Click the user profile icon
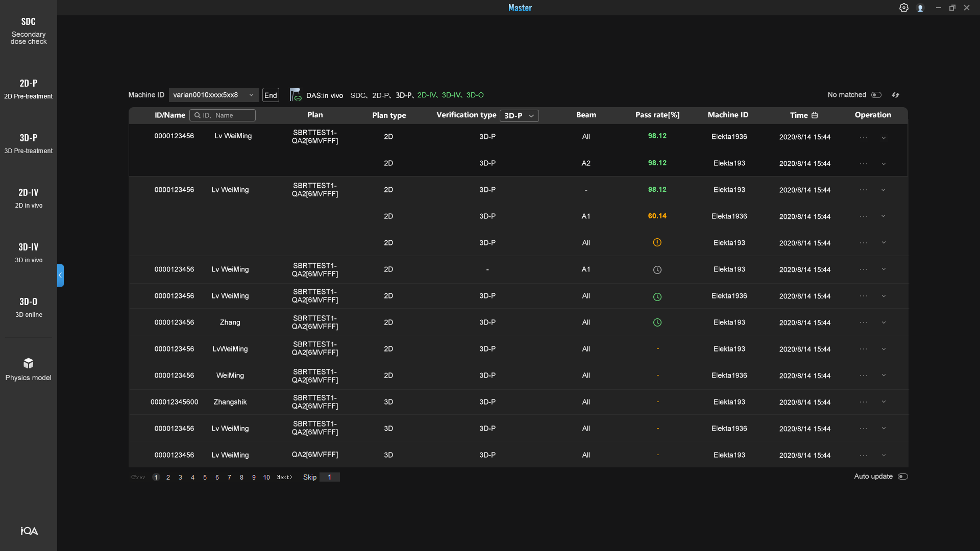Image resolution: width=980 pixels, height=551 pixels. [x=920, y=8]
